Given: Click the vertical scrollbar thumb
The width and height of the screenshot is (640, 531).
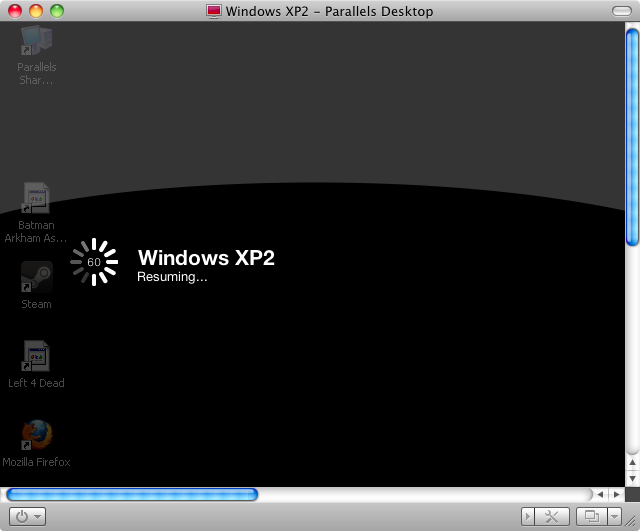Looking at the screenshot, I should coord(632,137).
